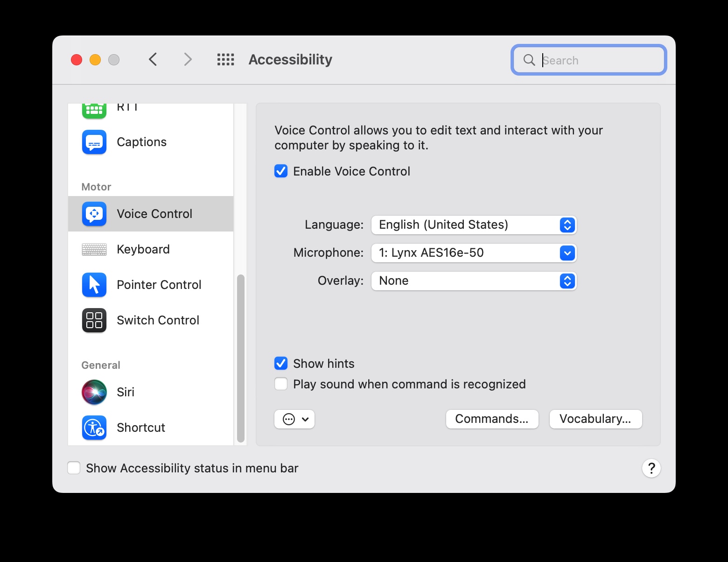Click the Microphone: label

pos(329,253)
